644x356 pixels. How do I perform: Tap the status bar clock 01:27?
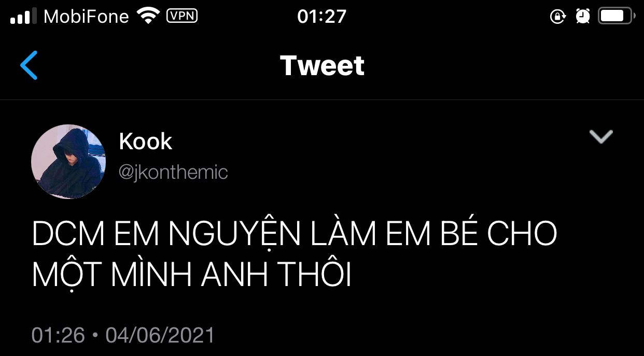tap(321, 17)
